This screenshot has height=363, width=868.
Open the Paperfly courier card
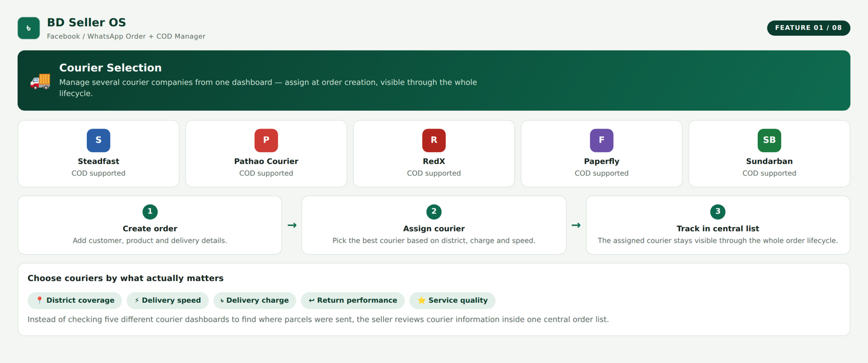602,154
